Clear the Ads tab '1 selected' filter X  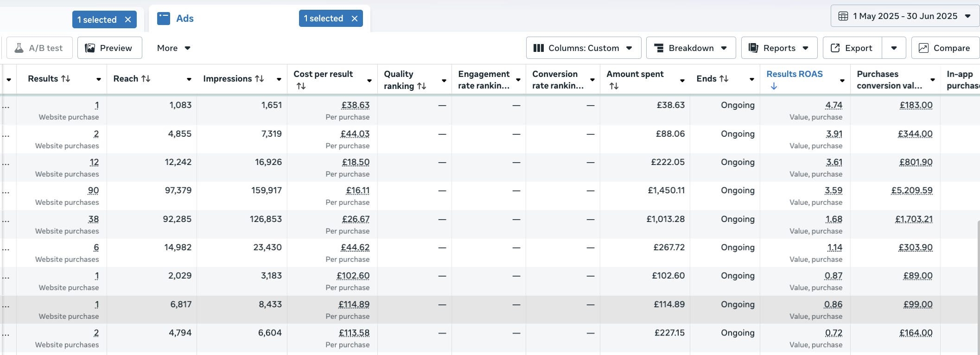tap(355, 19)
